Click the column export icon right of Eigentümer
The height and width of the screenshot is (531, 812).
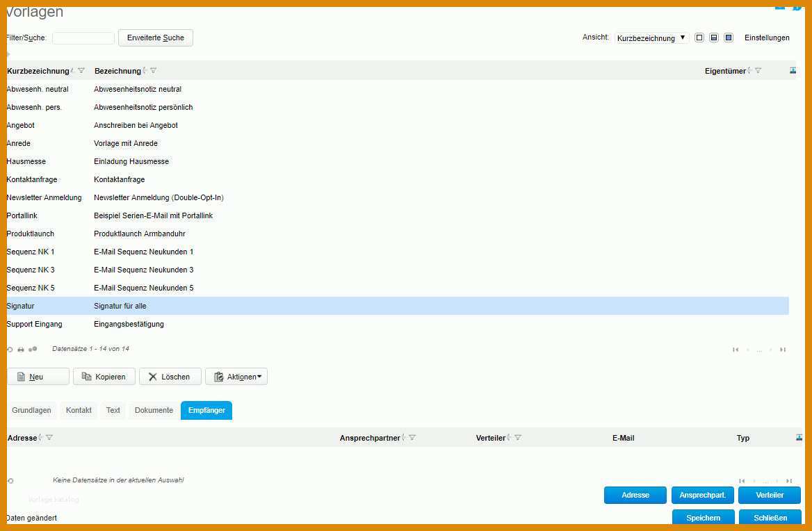(x=793, y=70)
